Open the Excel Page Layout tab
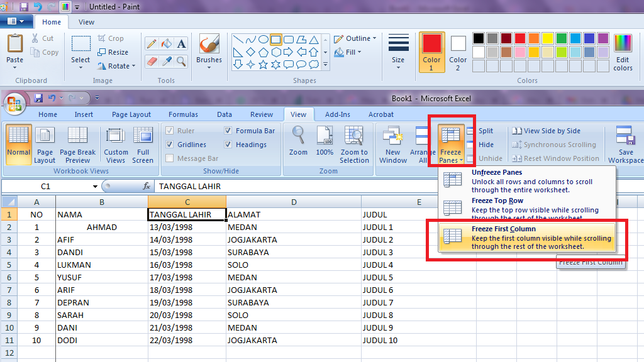 (x=131, y=114)
